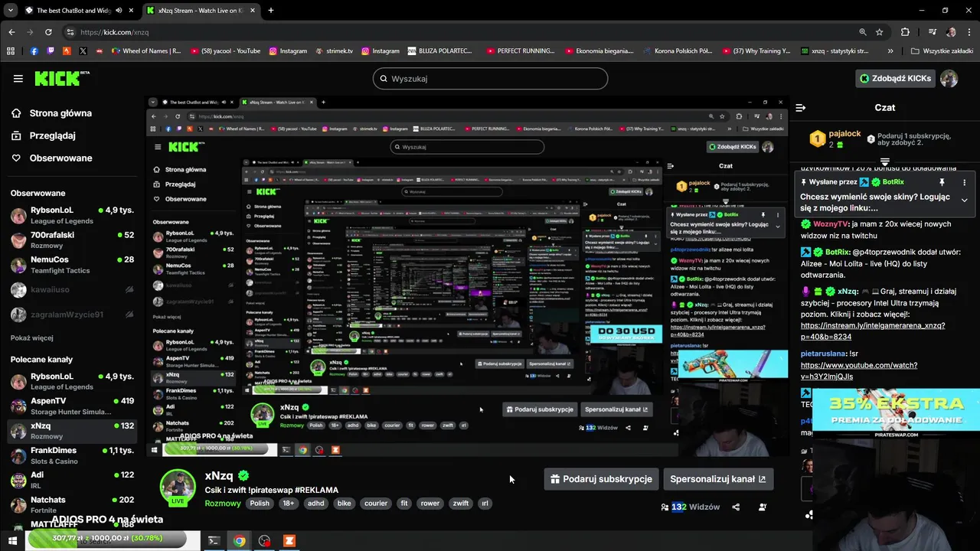Click the irl stream tag
Viewport: 980px width, 551px height.
[485, 504]
